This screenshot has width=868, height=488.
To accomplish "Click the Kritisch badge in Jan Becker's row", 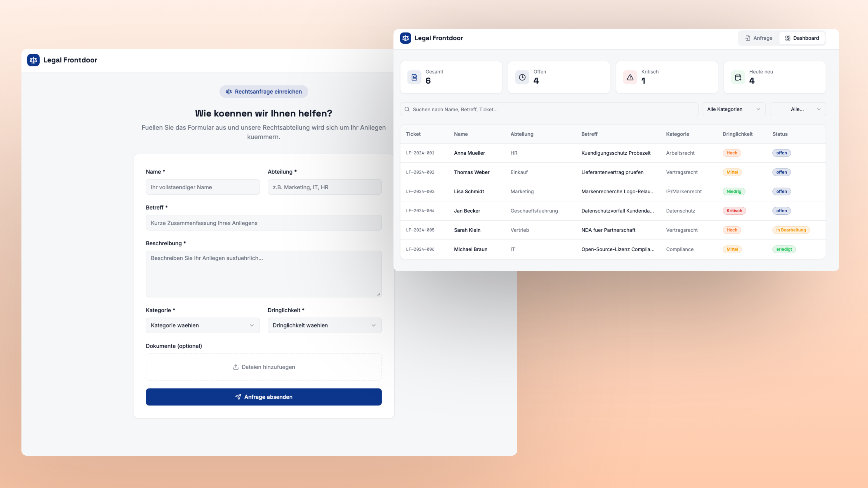I will click(734, 211).
